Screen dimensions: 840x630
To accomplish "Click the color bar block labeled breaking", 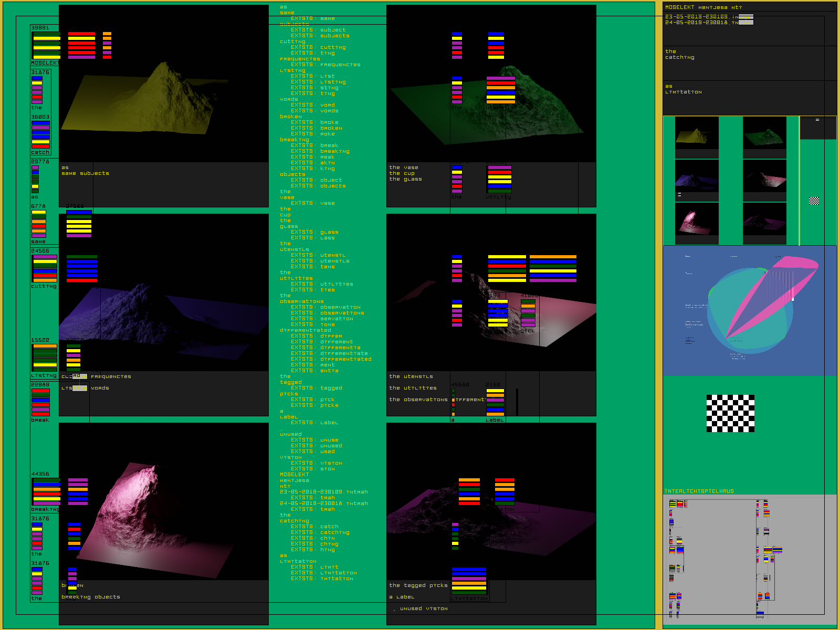I will point(46,491).
